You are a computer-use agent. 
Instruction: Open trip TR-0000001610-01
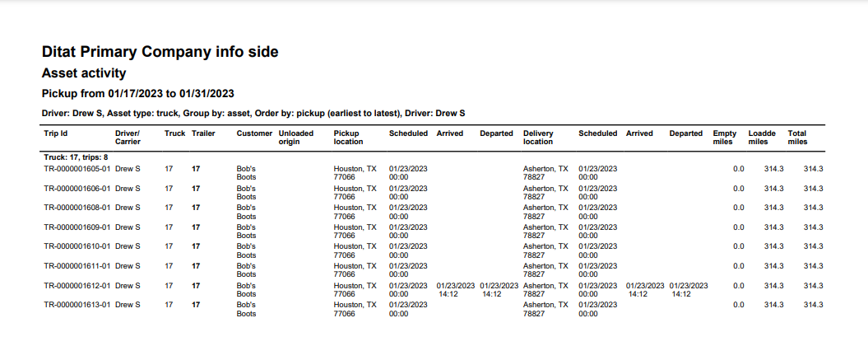(x=77, y=246)
